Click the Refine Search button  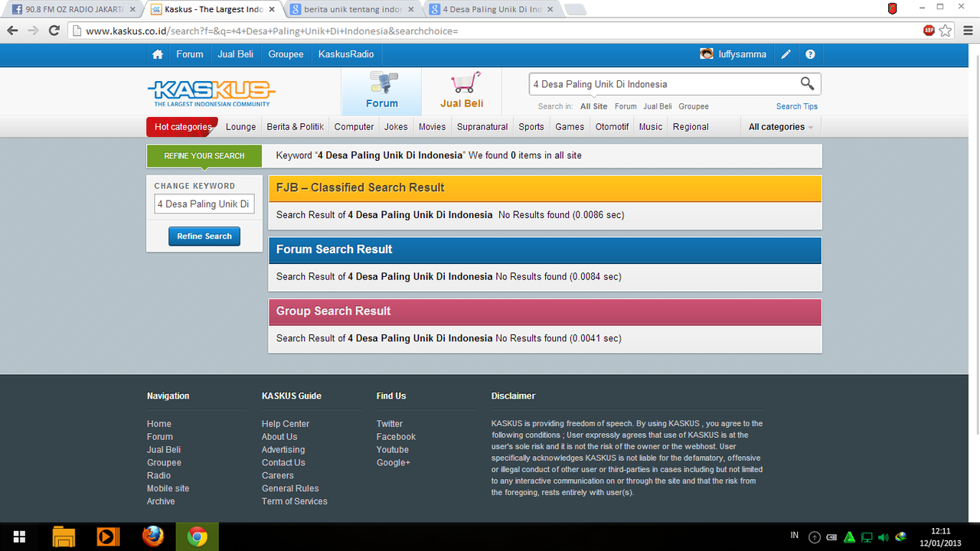[204, 236]
